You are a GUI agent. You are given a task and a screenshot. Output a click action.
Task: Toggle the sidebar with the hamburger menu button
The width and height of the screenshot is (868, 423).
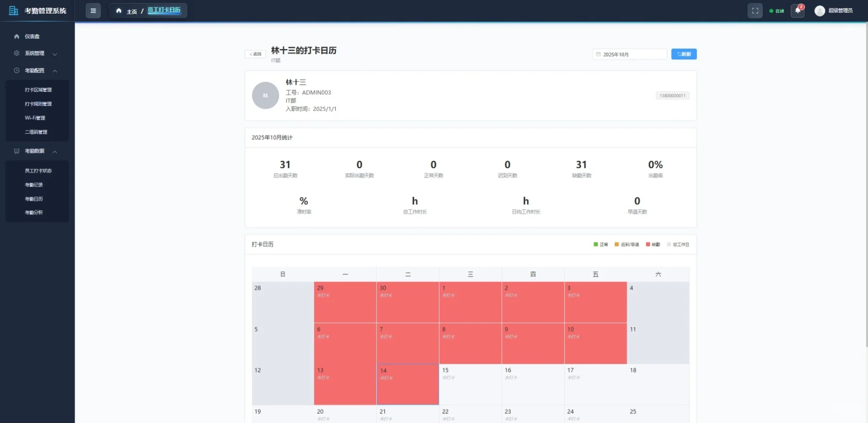(93, 11)
